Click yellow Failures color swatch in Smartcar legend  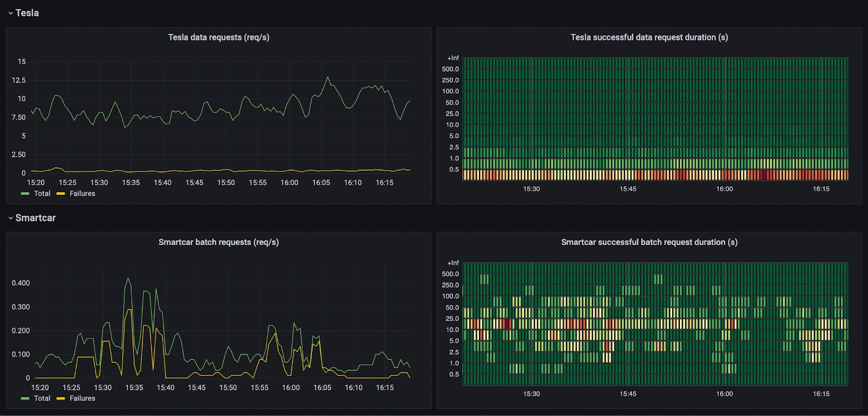(61, 399)
